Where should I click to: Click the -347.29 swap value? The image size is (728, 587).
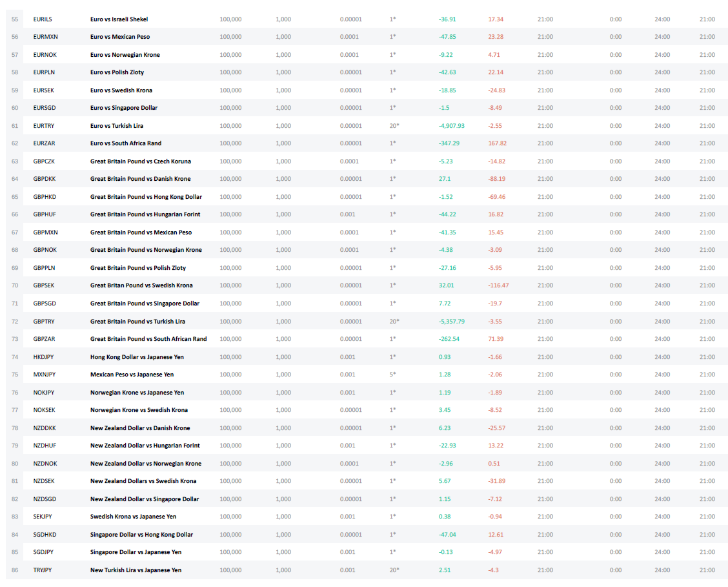coord(449,143)
